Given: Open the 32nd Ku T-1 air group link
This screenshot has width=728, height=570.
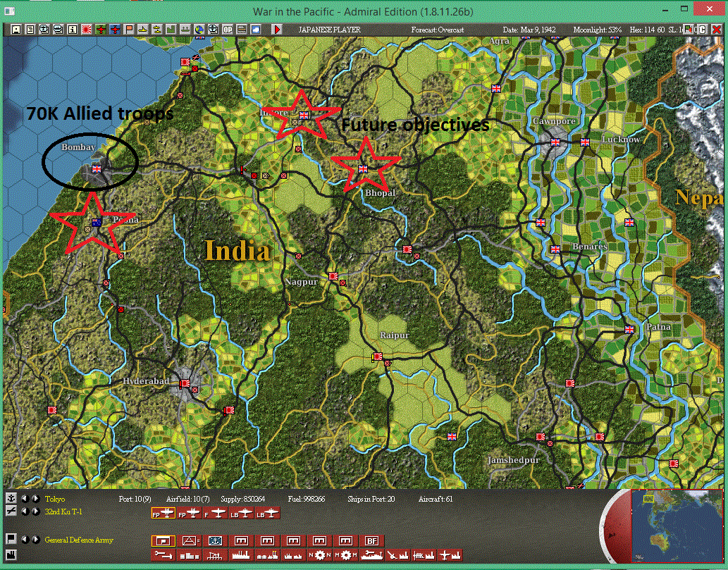Looking at the screenshot, I should tap(63, 512).
